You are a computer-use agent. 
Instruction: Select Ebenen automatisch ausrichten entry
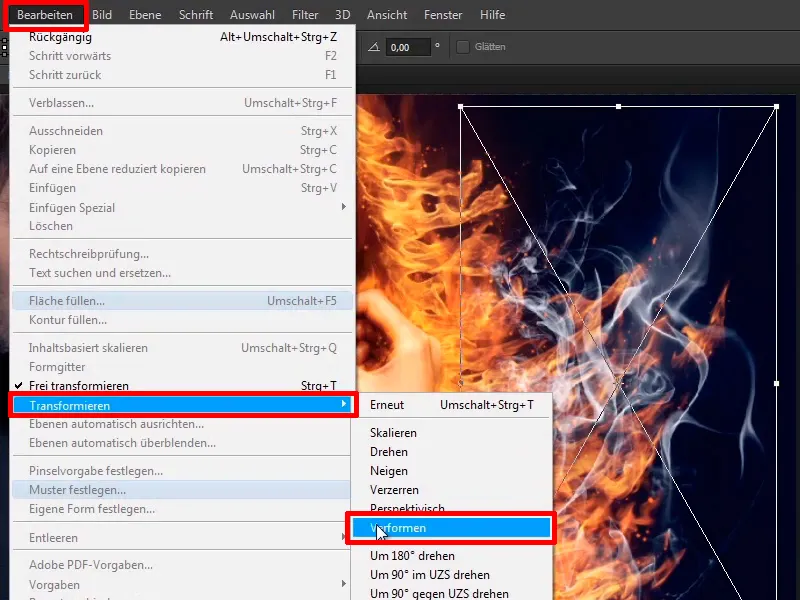[183, 424]
